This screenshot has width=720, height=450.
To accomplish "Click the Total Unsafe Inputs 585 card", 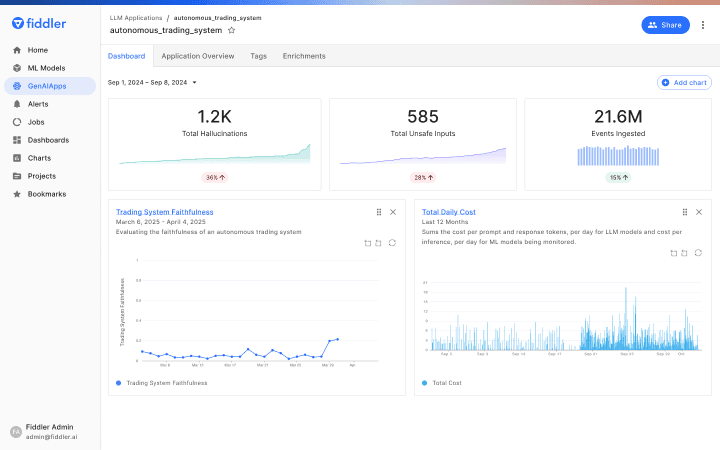I will pos(423,144).
